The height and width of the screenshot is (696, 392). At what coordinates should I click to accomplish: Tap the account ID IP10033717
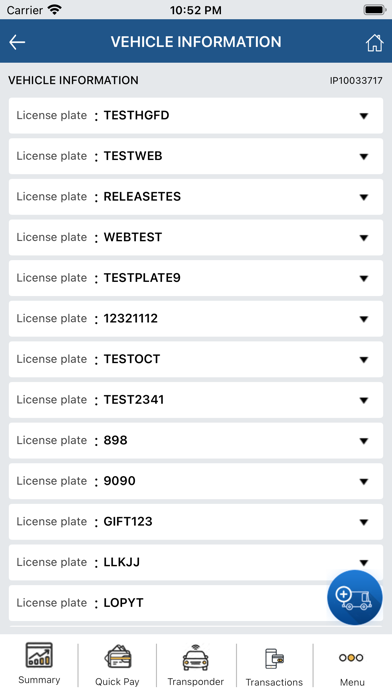point(356,81)
